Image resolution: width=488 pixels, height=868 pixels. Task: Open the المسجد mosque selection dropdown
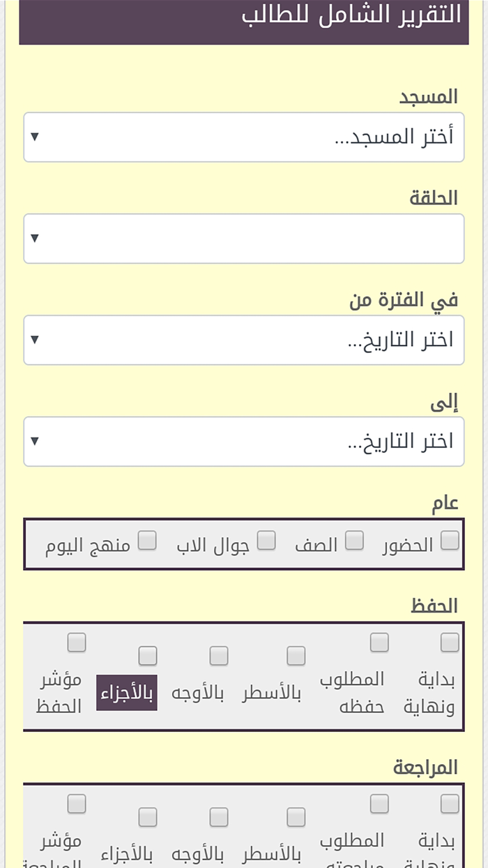[x=243, y=137]
